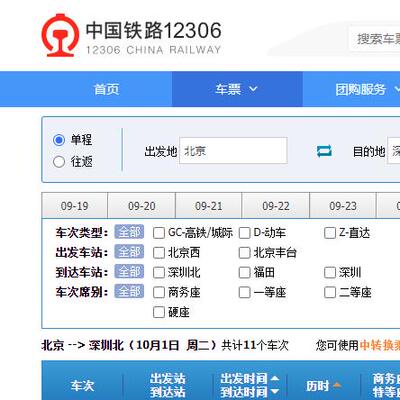
Task: Tick the 深圳北 arrival station checkbox
Action: [x=159, y=273]
